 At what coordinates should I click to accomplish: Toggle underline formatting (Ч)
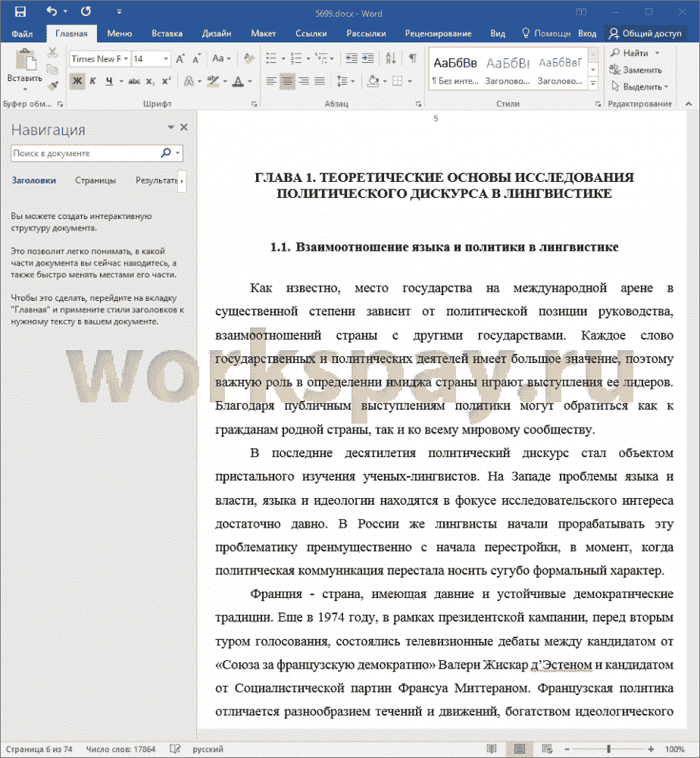coord(110,81)
